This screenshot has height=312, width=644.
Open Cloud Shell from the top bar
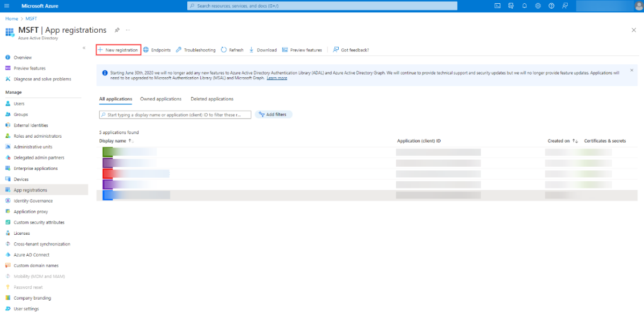(497, 6)
